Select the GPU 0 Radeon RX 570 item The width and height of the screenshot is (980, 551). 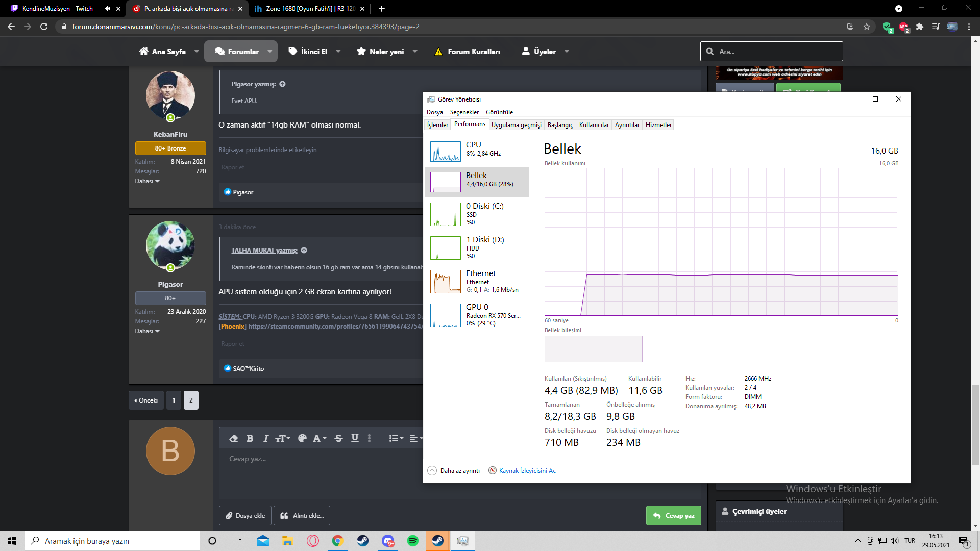pyautogui.click(x=477, y=315)
